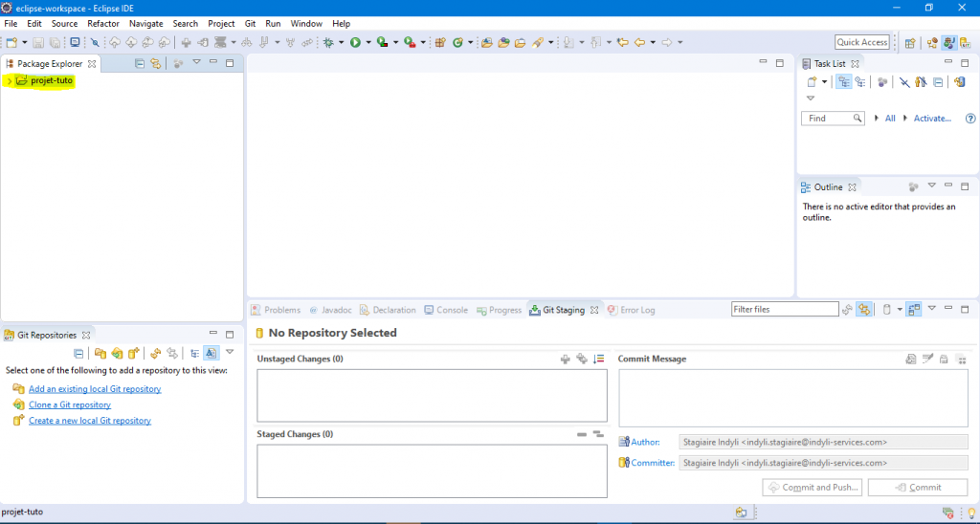Screen dimensions: 980x524
Task: Click Clone a Git repository link
Action: pyautogui.click(x=70, y=404)
